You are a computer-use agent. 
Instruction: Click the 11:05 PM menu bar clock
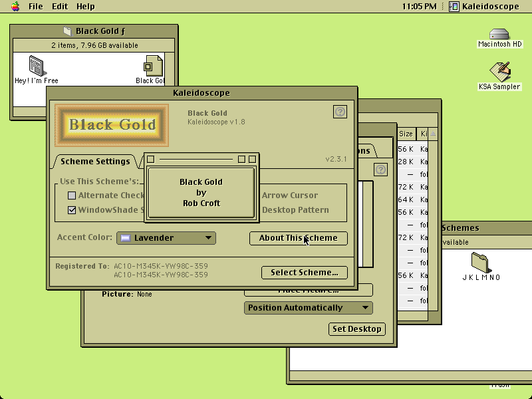pyautogui.click(x=419, y=7)
